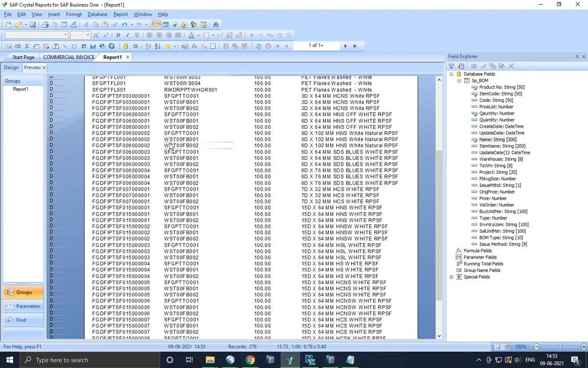Click the Print icon
This screenshot has height=368, width=588.
click(45, 25)
